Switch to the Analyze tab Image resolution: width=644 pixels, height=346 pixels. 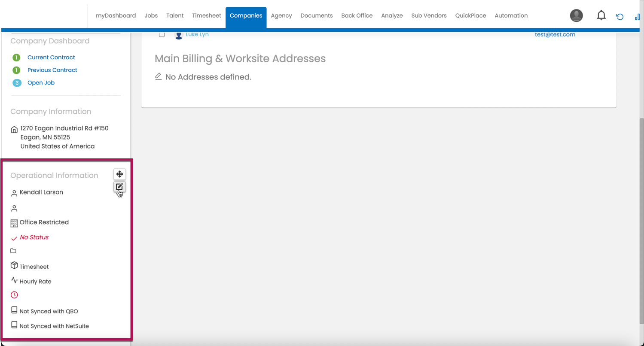[x=392, y=15]
